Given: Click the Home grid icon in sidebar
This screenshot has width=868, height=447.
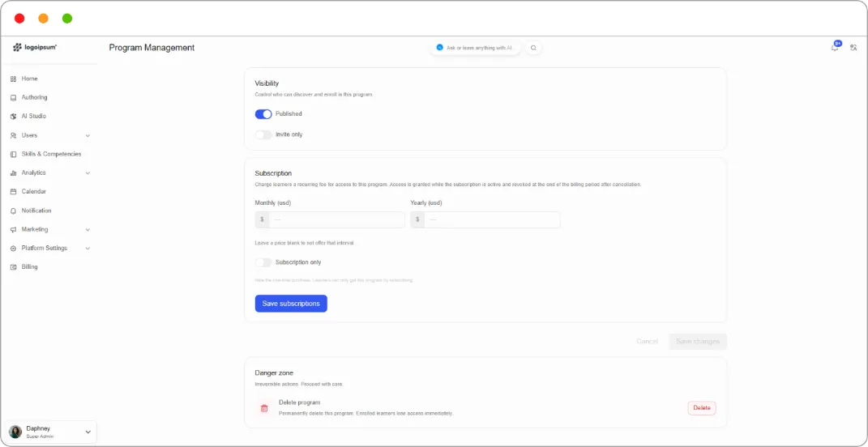Looking at the screenshot, I should tap(13, 79).
